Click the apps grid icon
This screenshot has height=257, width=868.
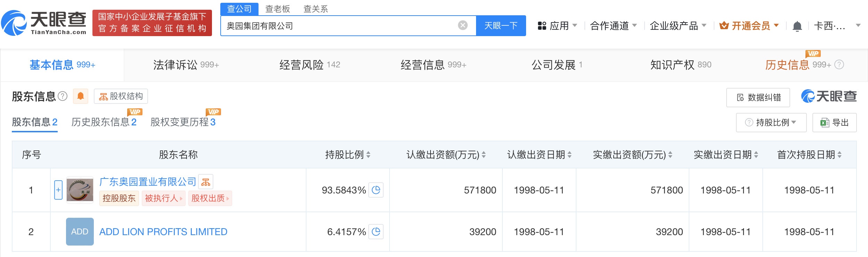[542, 26]
